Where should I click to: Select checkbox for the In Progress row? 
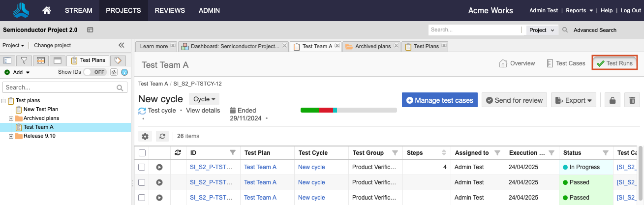click(x=142, y=167)
